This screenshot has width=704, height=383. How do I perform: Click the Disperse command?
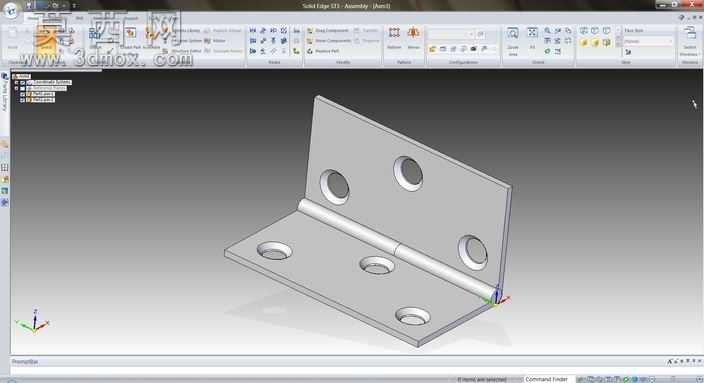tap(367, 41)
